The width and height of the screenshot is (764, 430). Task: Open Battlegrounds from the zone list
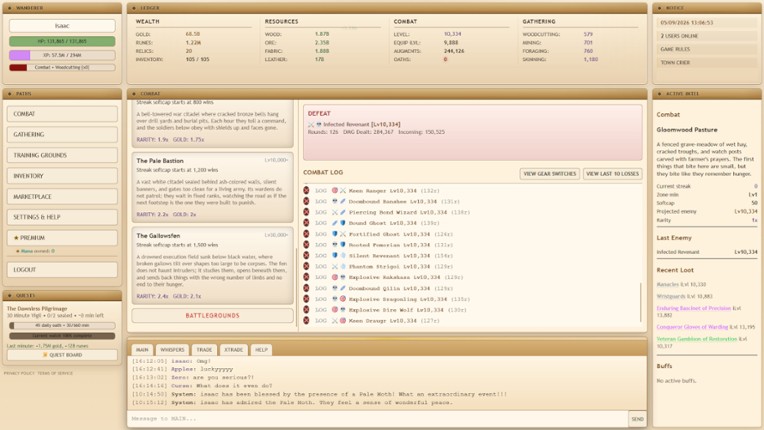click(x=212, y=316)
